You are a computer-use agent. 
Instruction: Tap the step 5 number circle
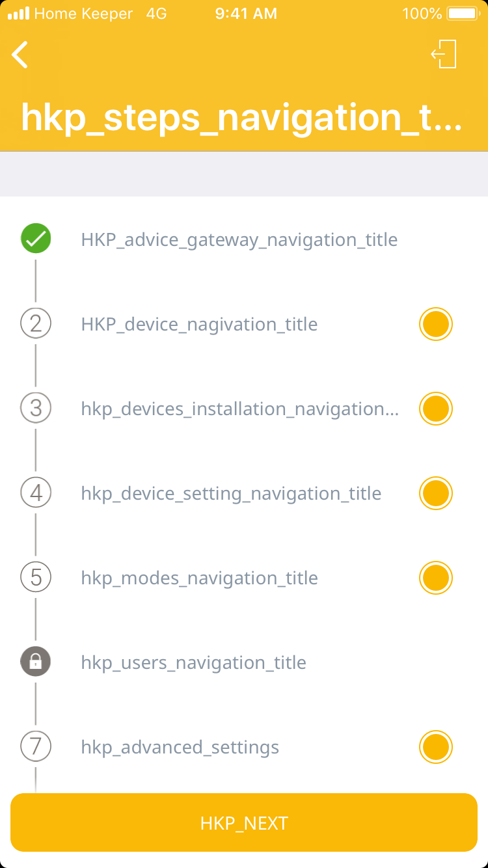tap(36, 577)
